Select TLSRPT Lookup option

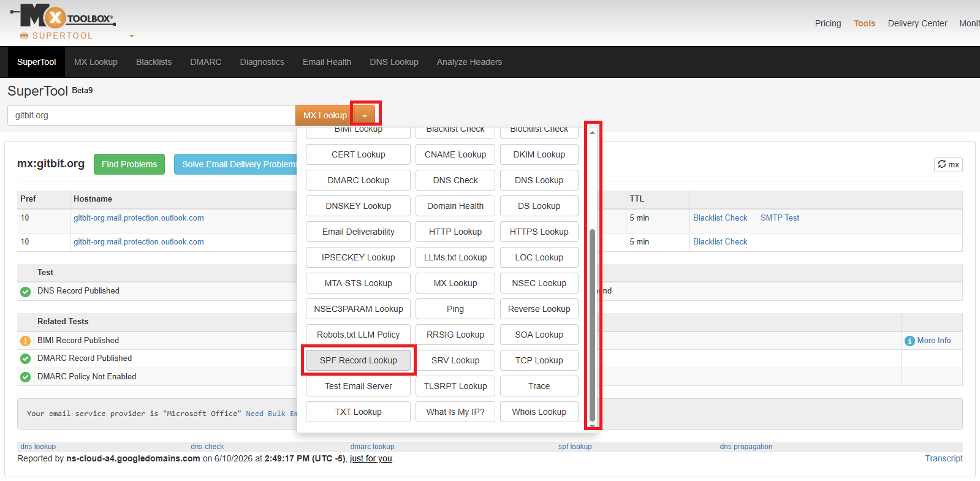click(x=455, y=386)
